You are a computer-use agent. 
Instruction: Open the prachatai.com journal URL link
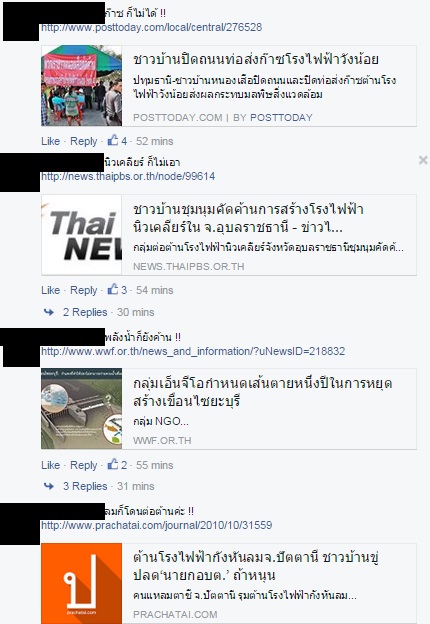point(157,525)
